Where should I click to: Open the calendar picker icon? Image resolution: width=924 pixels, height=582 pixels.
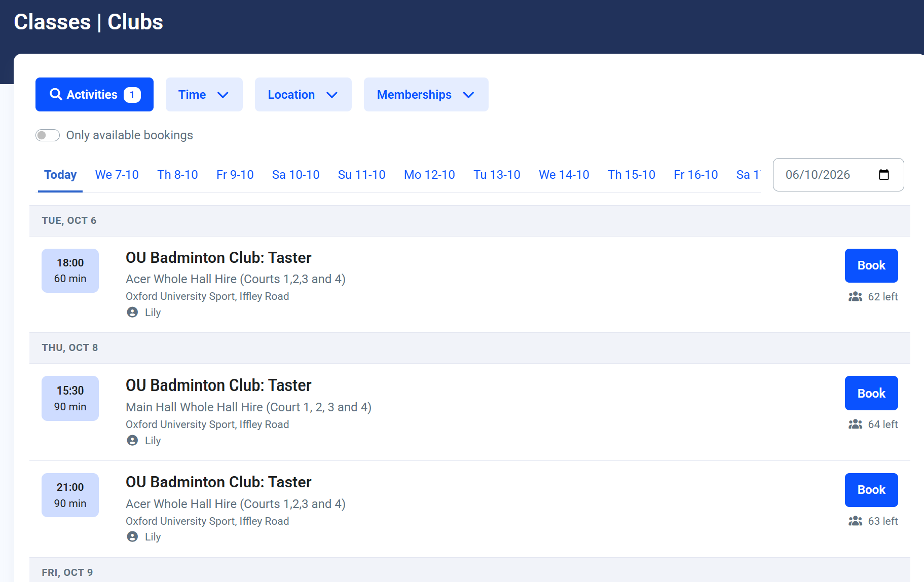pos(884,175)
